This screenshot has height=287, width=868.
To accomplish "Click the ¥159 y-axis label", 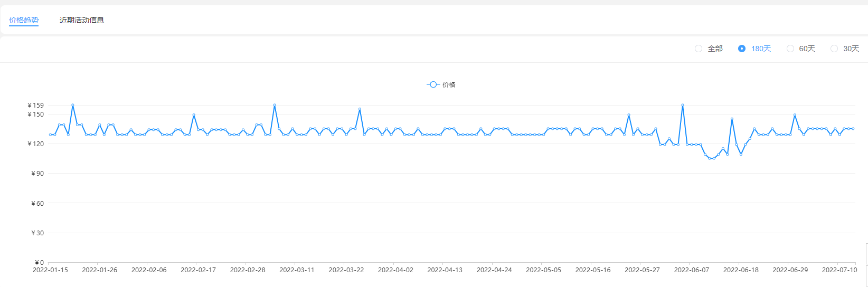I will click(x=36, y=105).
